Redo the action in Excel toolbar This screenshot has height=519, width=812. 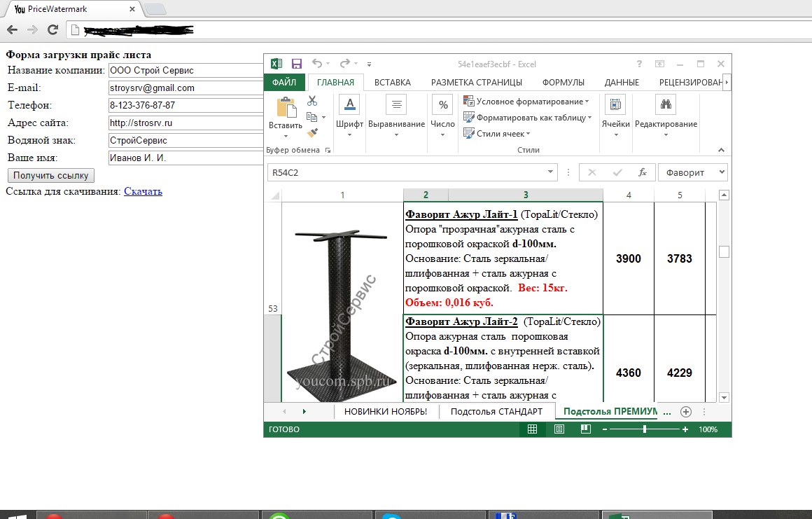click(345, 63)
